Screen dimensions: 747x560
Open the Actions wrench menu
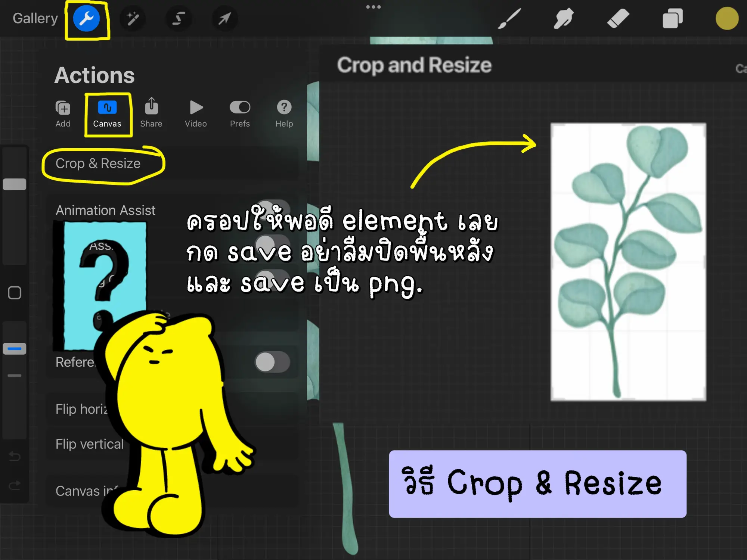coord(86,19)
